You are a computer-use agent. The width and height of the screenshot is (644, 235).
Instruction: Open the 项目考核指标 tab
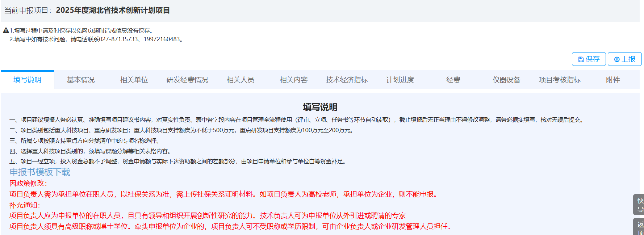(560, 80)
